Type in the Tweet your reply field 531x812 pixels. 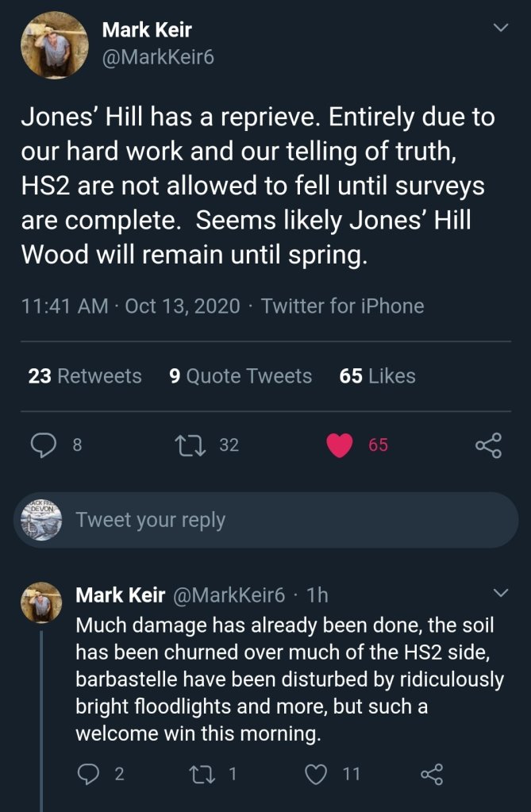coord(286,520)
